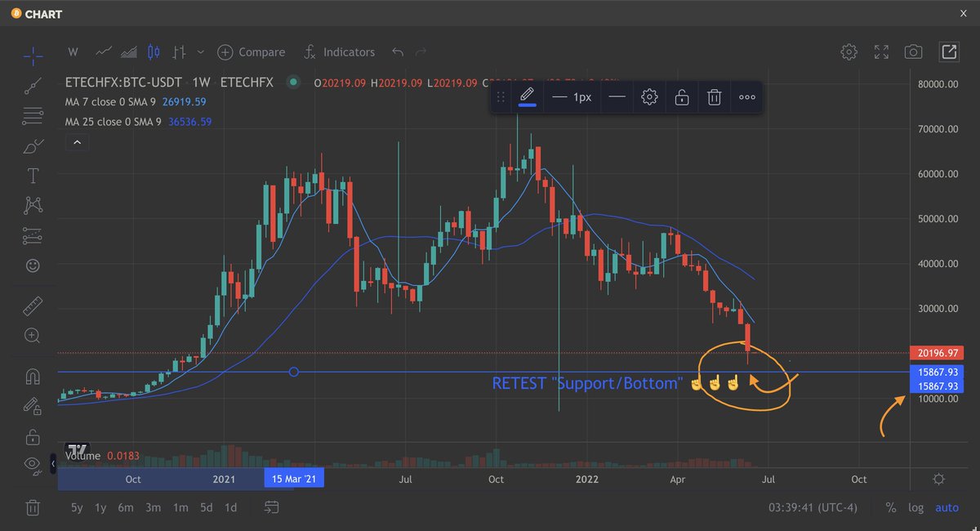Open the chart patterns tool
Image resolution: width=980 pixels, height=531 pixels.
coord(33,205)
